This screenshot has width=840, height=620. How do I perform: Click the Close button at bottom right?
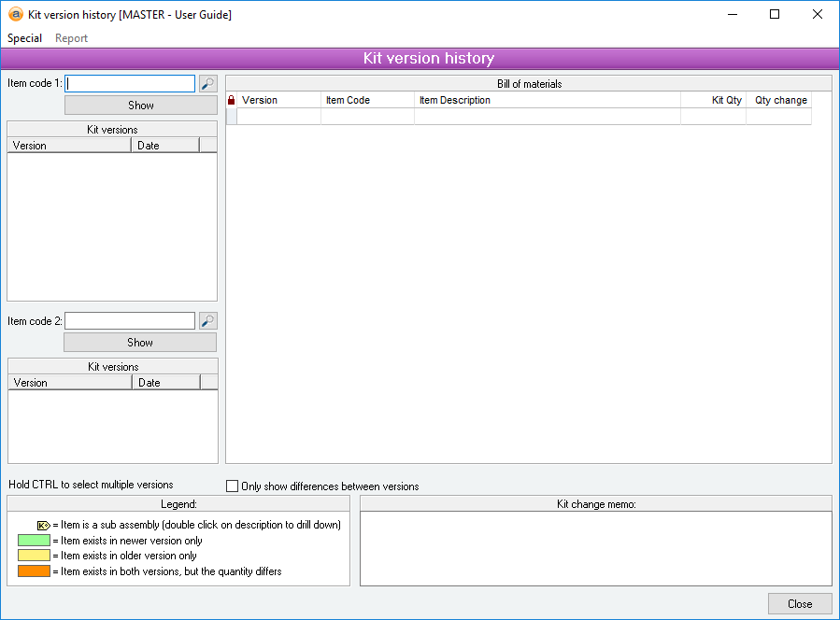pyautogui.click(x=799, y=603)
